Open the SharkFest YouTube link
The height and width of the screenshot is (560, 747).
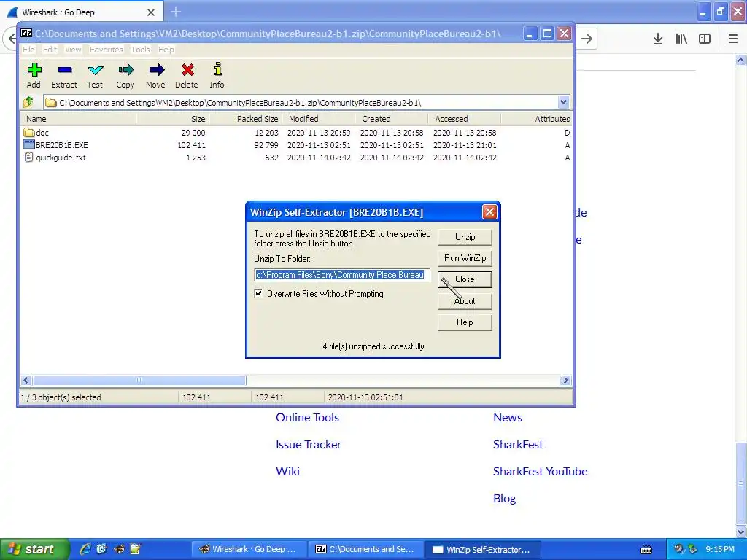tap(541, 472)
